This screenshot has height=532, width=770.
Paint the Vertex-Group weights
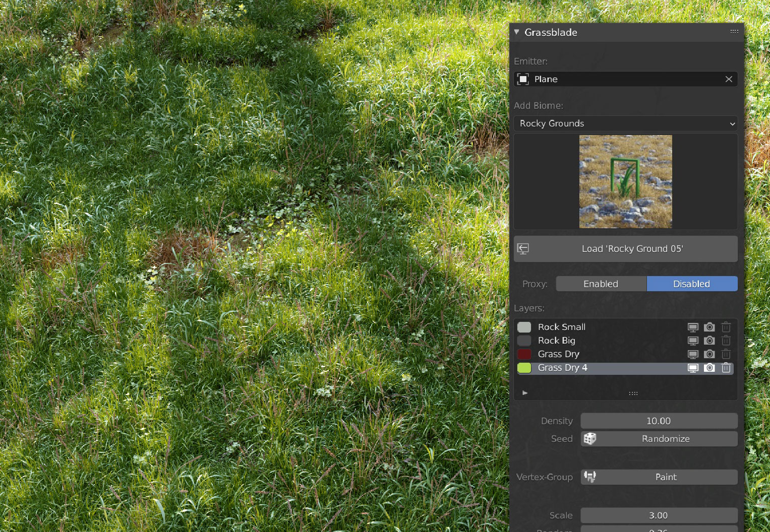tap(659, 477)
